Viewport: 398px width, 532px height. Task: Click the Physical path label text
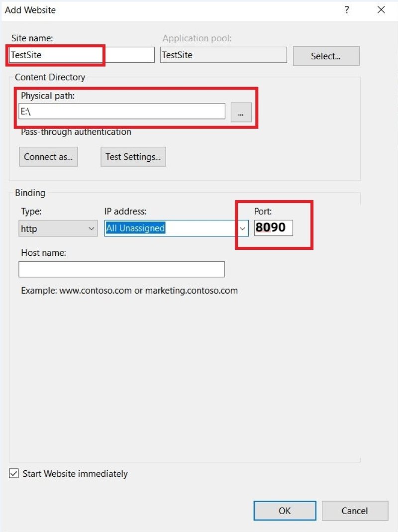[x=47, y=96]
